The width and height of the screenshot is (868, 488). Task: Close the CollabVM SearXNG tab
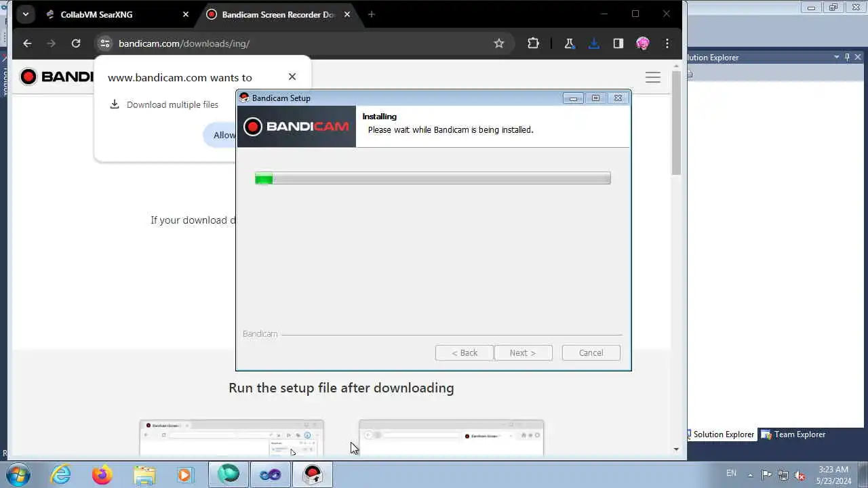coord(186,14)
